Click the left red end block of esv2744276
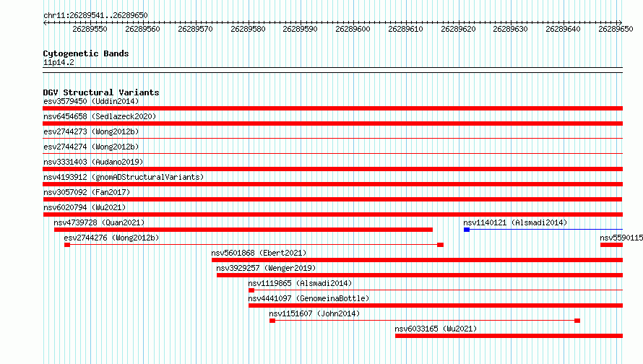Image resolution: width=643 pixels, height=364 pixels. pyautogui.click(x=67, y=245)
